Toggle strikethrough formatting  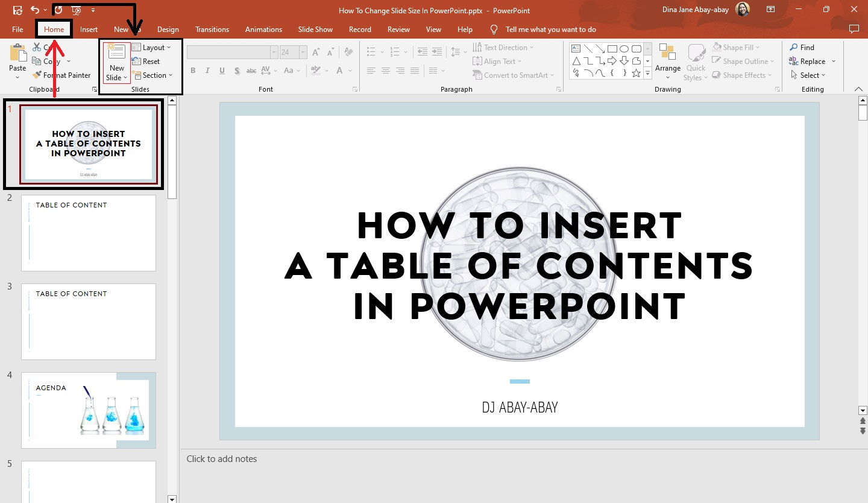(251, 71)
